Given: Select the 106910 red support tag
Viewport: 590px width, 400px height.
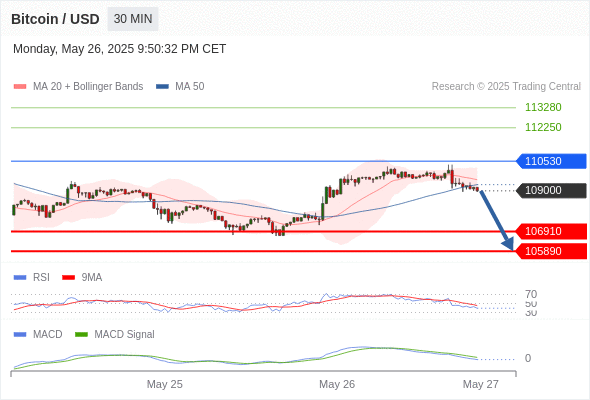Looking at the screenshot, I should point(551,231).
